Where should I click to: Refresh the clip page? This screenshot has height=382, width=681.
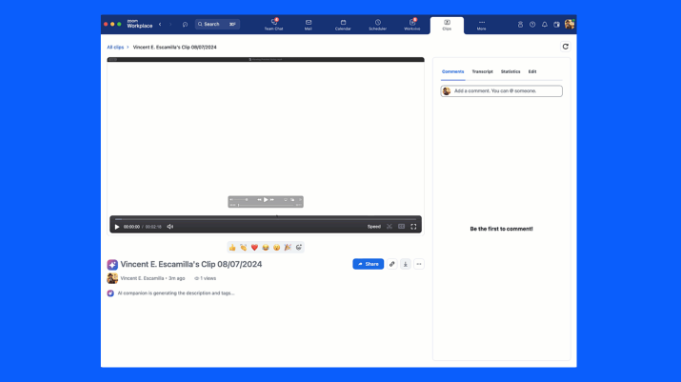[x=565, y=46]
